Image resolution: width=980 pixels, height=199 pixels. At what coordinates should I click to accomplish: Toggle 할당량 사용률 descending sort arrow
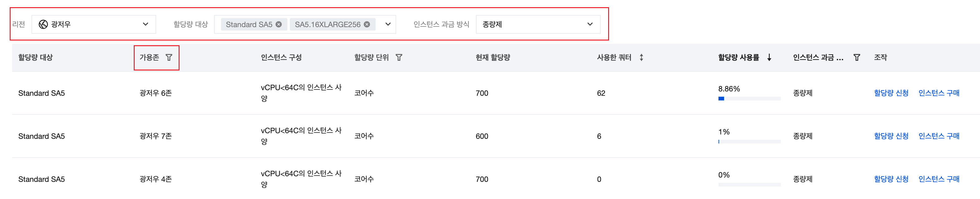pyautogui.click(x=769, y=57)
